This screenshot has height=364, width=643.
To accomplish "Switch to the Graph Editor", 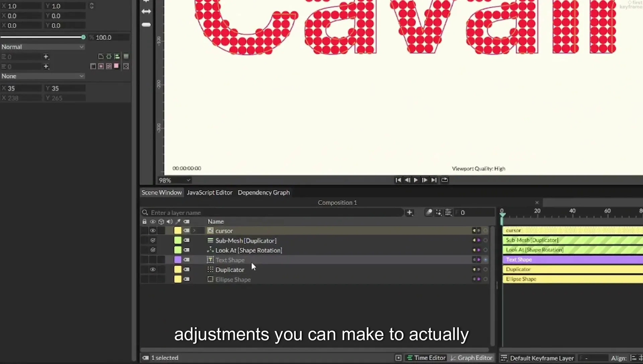I will [472, 358].
